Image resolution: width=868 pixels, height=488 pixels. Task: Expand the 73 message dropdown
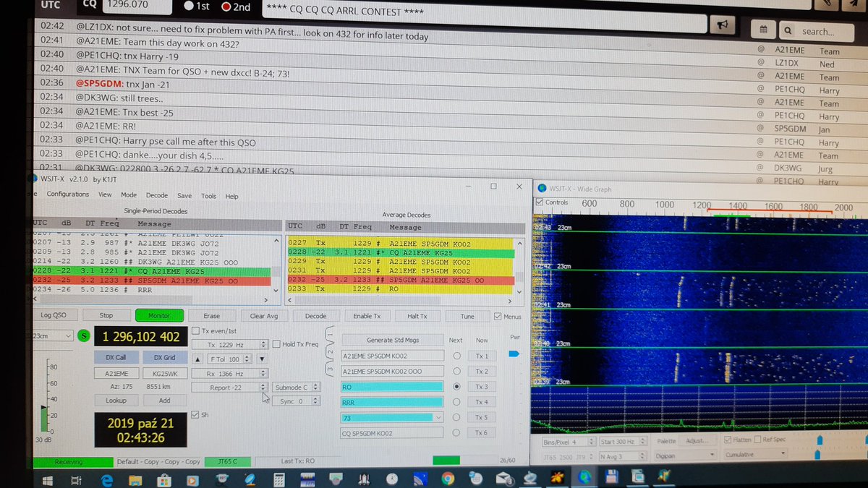[437, 417]
